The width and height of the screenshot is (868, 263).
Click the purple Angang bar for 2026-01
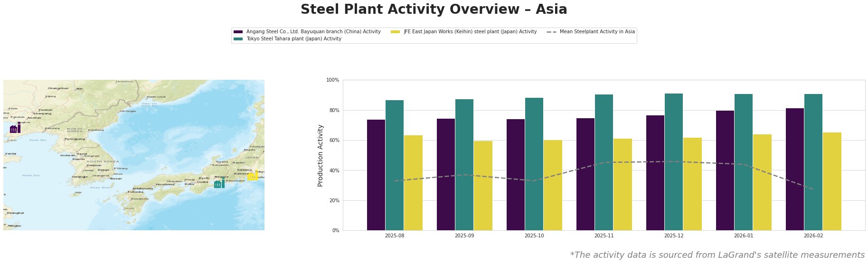point(725,170)
